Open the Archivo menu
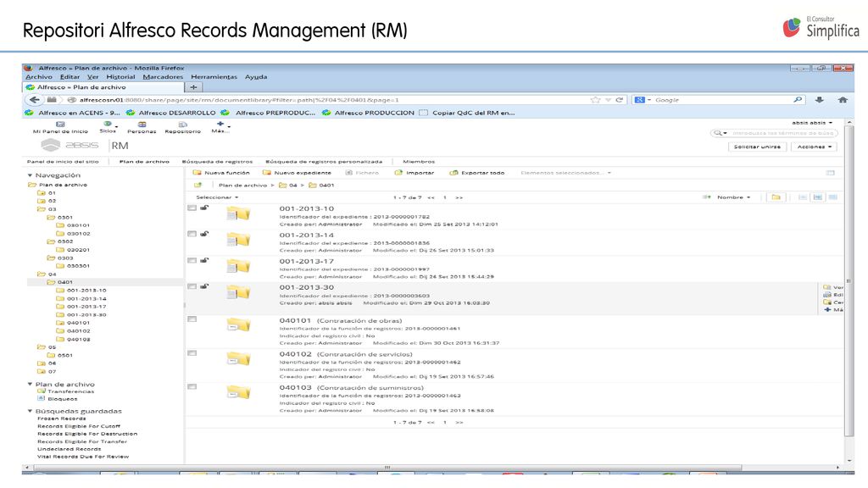 39,77
